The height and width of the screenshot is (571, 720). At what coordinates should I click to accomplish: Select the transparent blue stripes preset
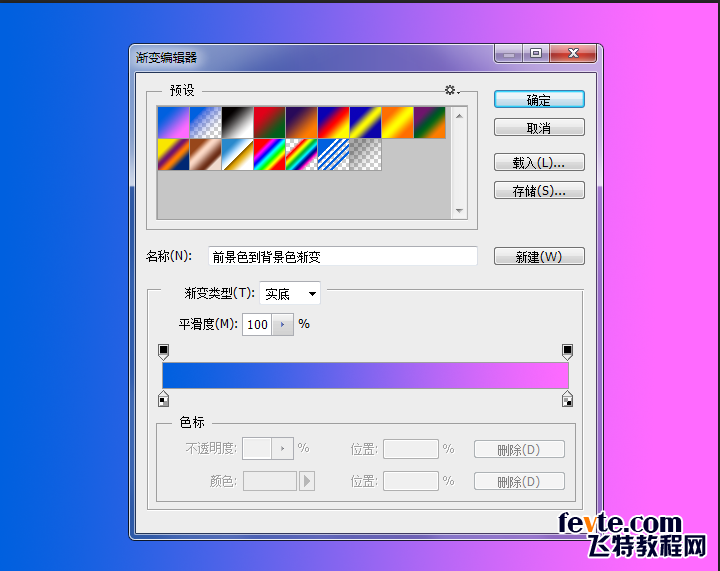[x=333, y=155]
